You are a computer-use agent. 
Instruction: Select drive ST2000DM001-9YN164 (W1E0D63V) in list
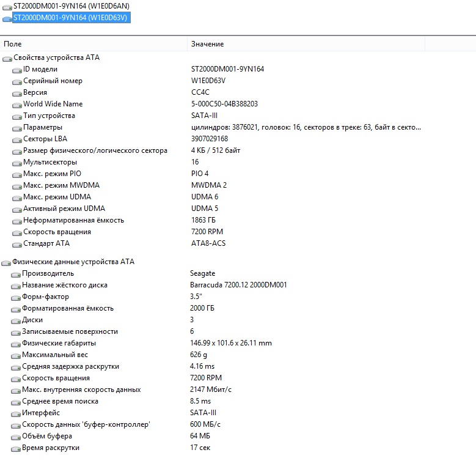(x=71, y=18)
